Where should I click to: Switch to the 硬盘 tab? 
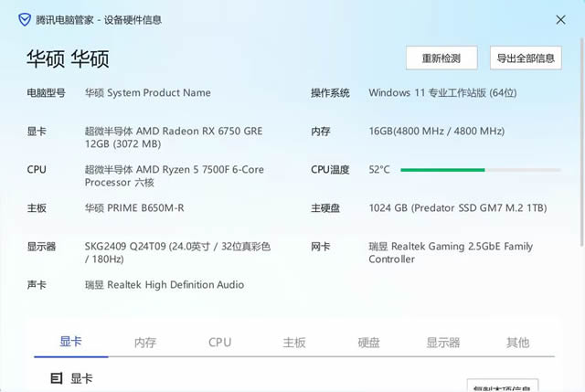point(368,343)
